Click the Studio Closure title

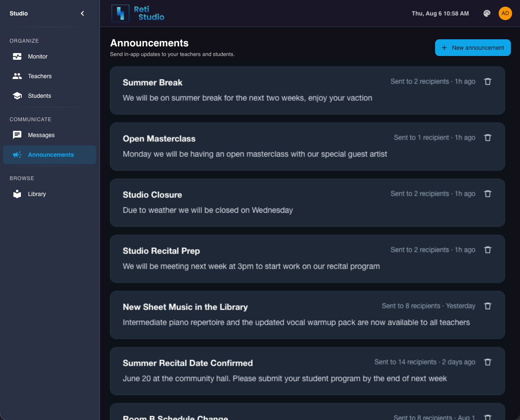pos(152,195)
